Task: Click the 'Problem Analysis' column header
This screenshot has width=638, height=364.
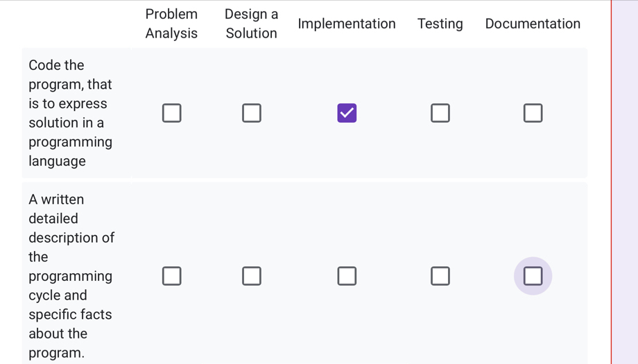Action: point(171,24)
